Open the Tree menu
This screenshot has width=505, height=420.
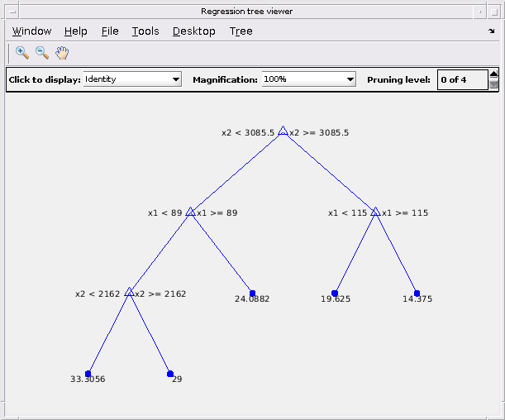coord(241,31)
